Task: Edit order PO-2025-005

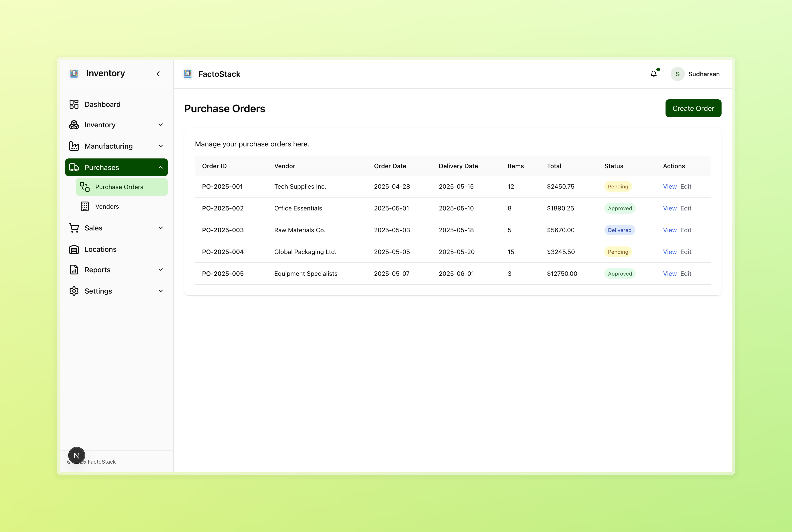Action: coord(686,274)
